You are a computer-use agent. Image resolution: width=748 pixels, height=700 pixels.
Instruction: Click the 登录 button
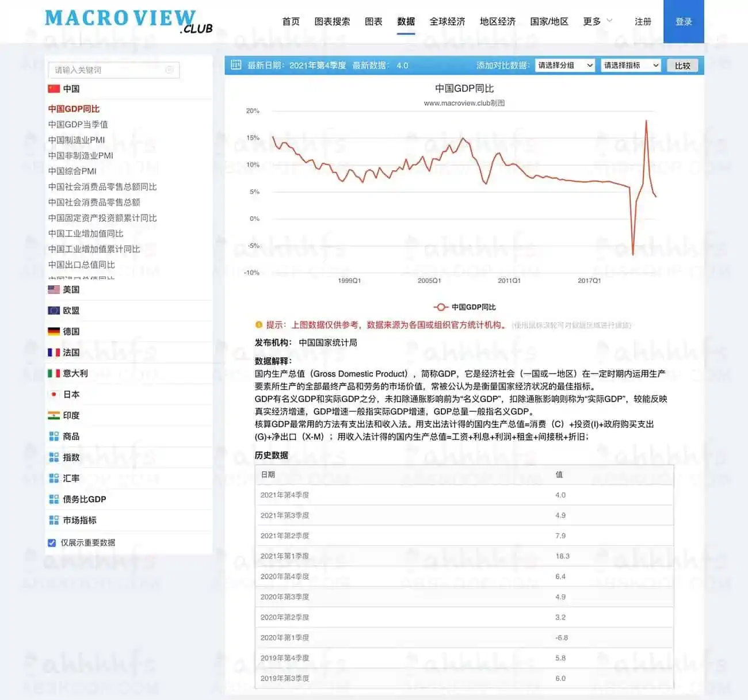point(684,21)
